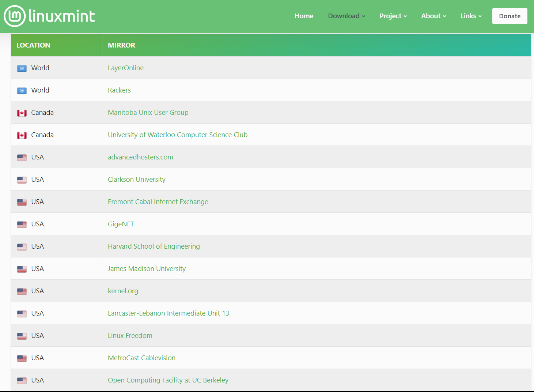Click the USA flag in Linux Freedom row

[x=22, y=336]
